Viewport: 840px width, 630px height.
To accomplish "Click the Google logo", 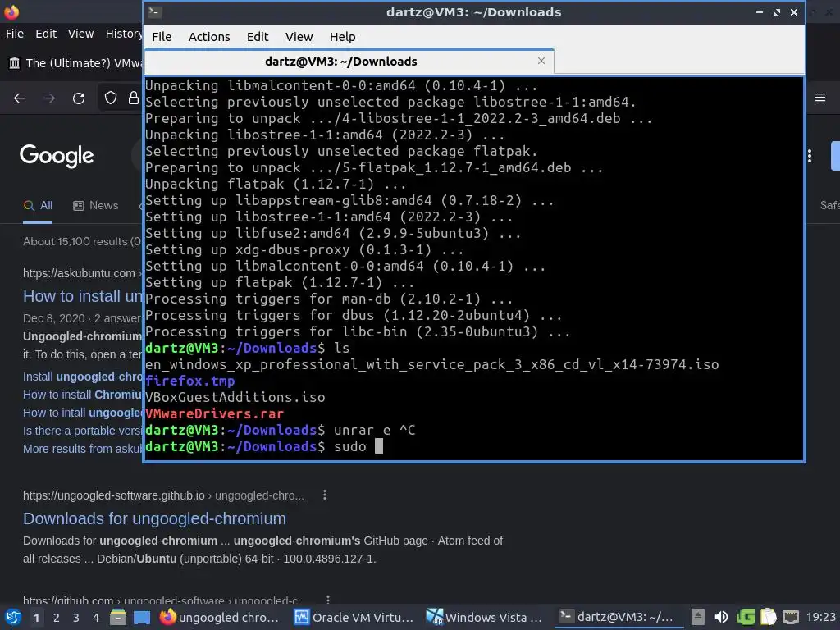I will click(x=57, y=155).
